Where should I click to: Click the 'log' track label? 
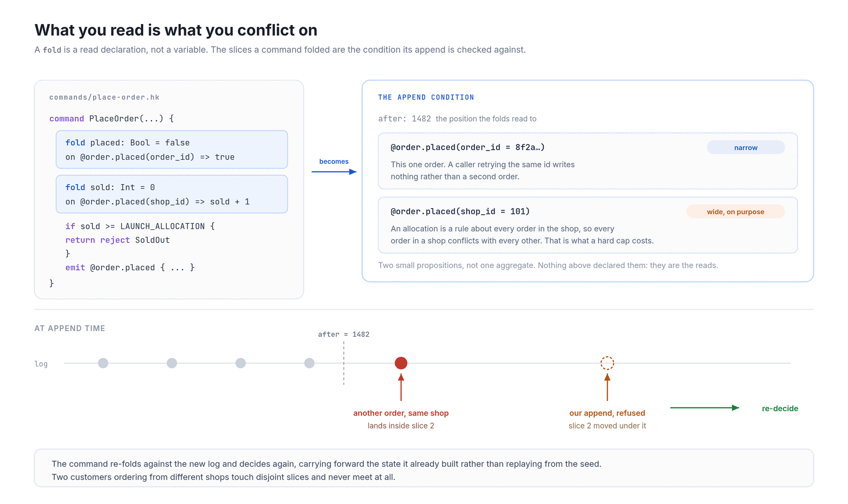[x=41, y=364]
